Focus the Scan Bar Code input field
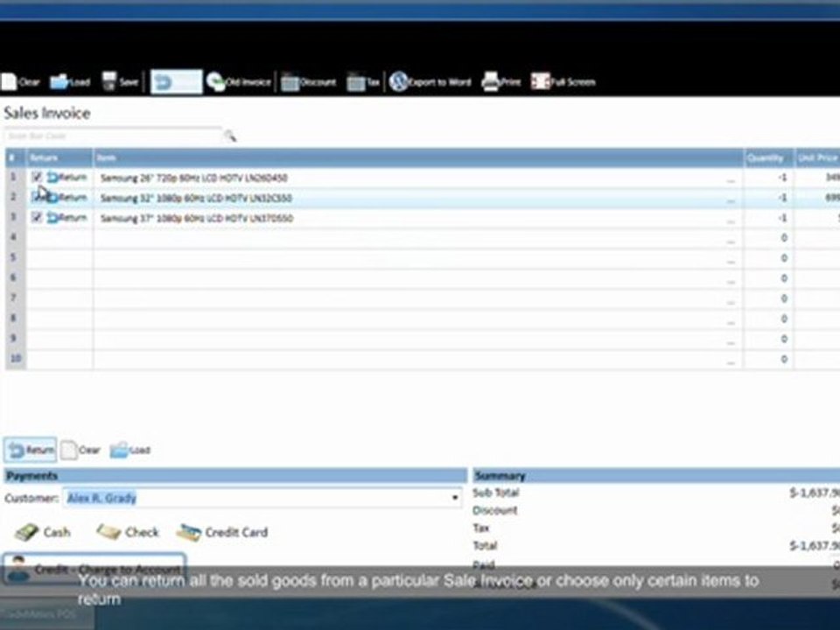The width and height of the screenshot is (840, 630). click(113, 136)
